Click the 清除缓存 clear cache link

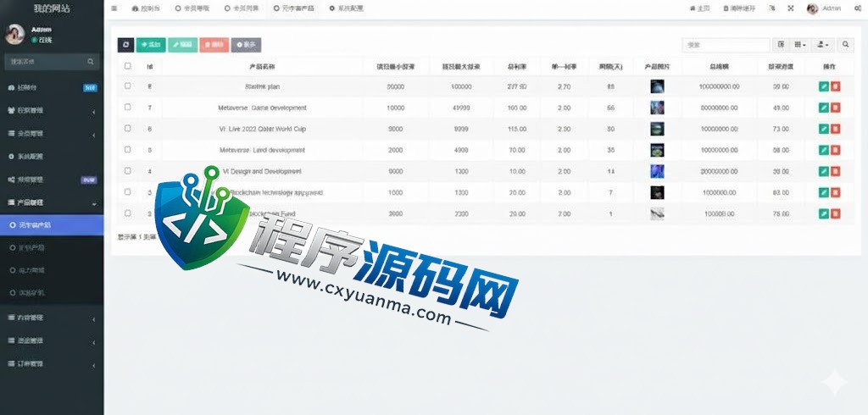pyautogui.click(x=739, y=8)
